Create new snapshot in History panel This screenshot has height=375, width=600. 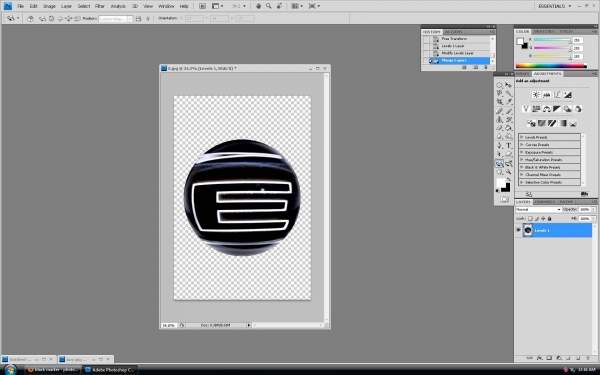(x=475, y=67)
